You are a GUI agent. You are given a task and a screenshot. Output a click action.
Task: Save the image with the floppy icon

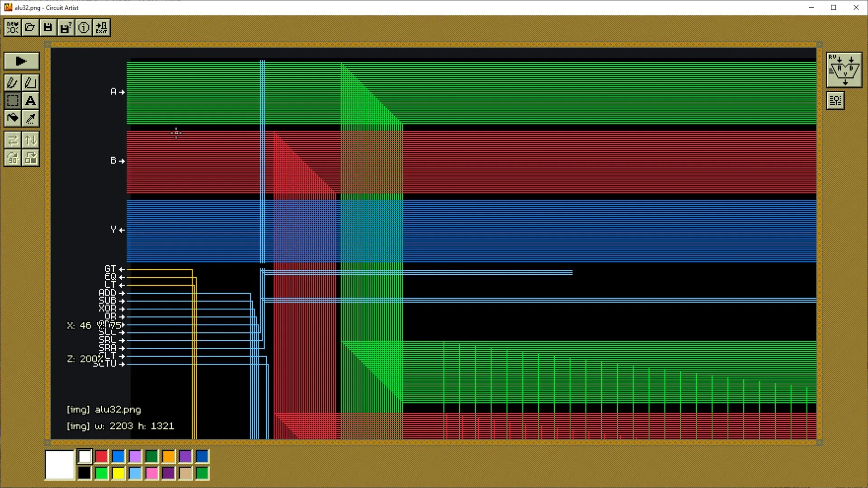coord(48,28)
